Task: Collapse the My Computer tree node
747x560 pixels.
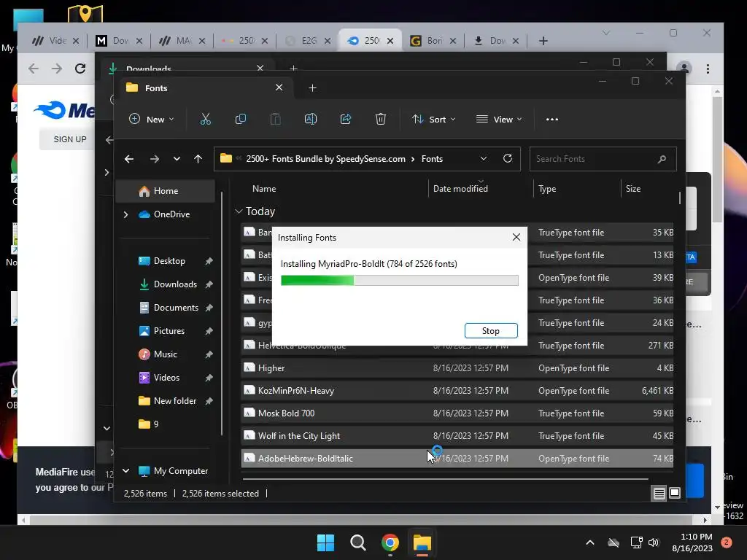Action: 125,471
